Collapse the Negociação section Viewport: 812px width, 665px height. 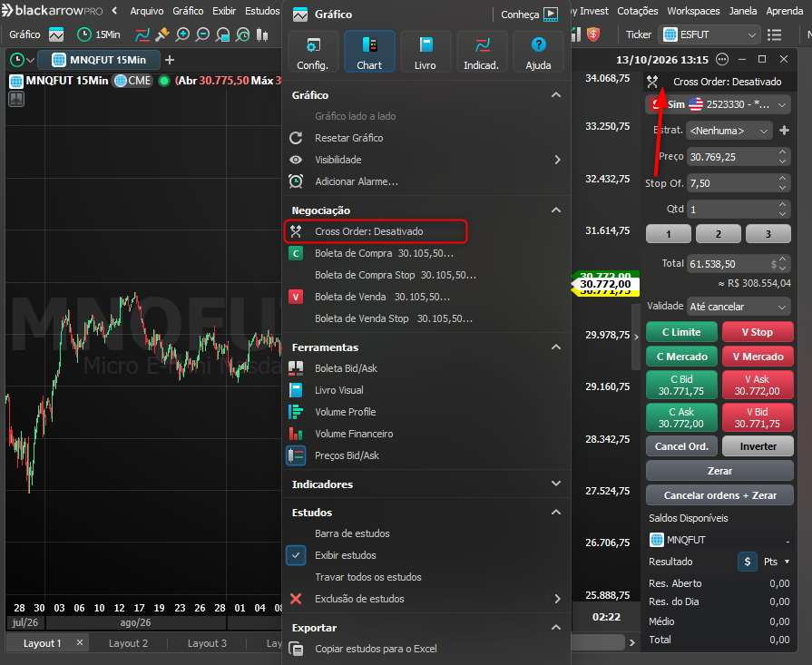click(555, 210)
